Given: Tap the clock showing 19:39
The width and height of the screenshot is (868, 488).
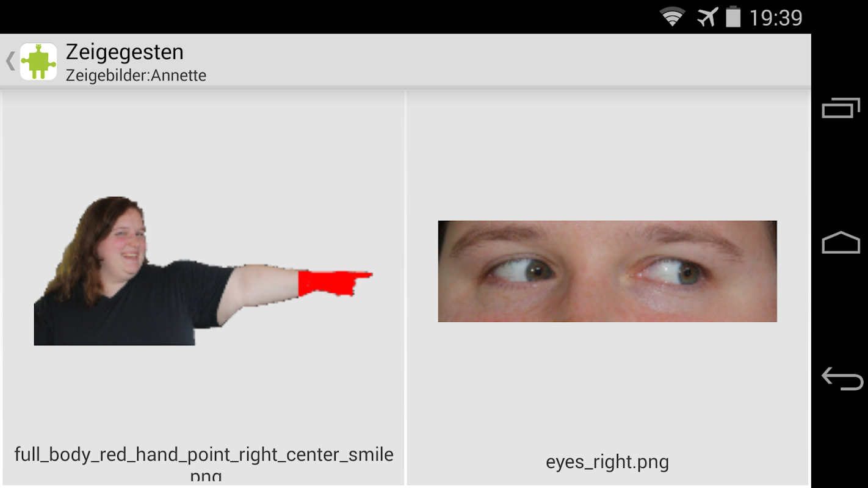Looking at the screenshot, I should 776,18.
